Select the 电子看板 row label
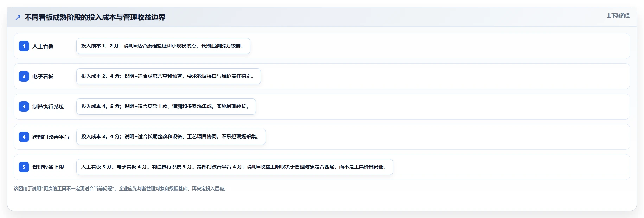The image size is (644, 218). click(x=43, y=77)
